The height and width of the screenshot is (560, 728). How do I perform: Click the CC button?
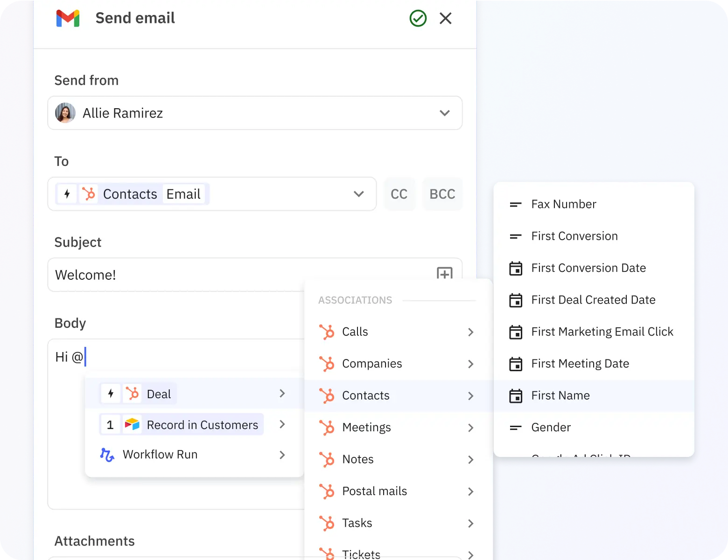(x=399, y=194)
